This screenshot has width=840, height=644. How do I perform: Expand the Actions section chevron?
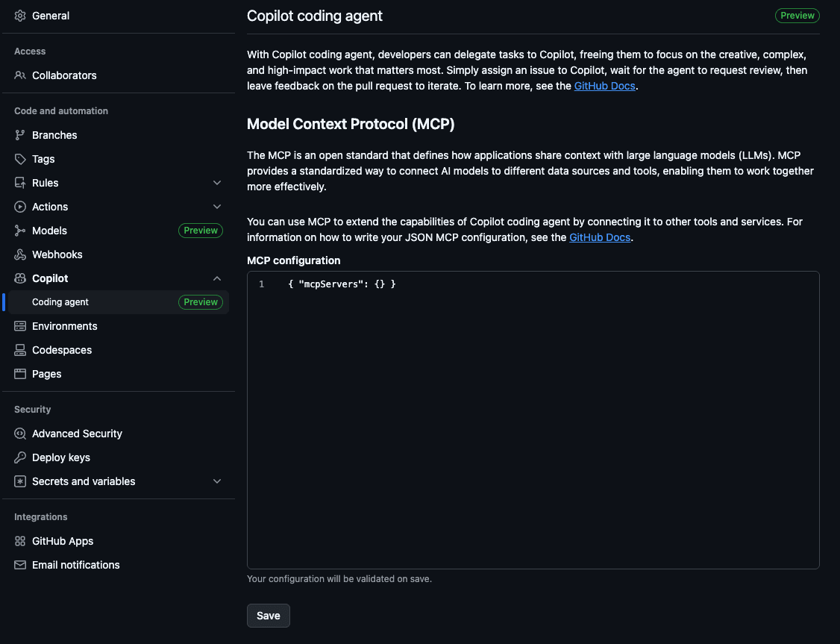[217, 207]
